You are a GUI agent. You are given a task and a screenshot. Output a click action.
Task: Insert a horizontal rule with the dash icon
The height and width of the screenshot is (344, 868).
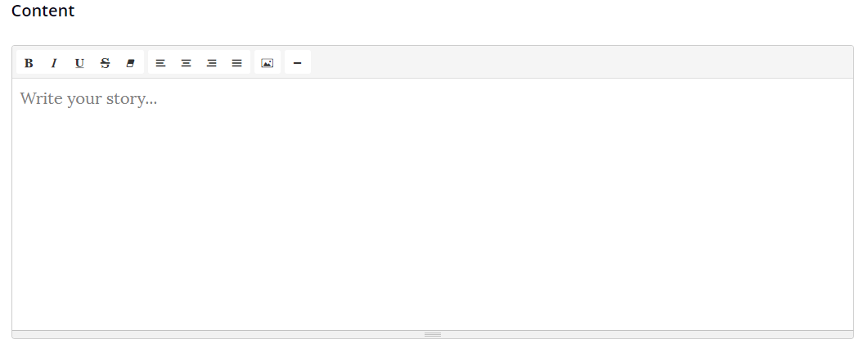pos(297,63)
